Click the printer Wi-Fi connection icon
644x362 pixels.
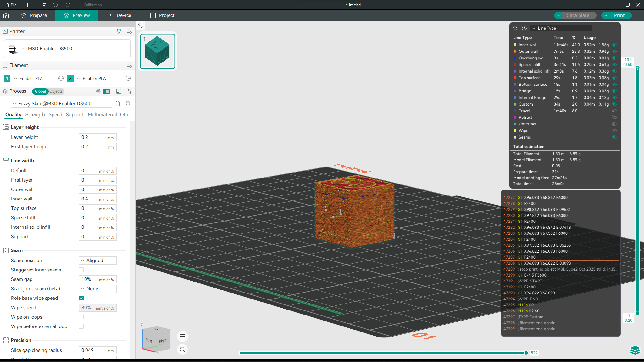point(119,31)
